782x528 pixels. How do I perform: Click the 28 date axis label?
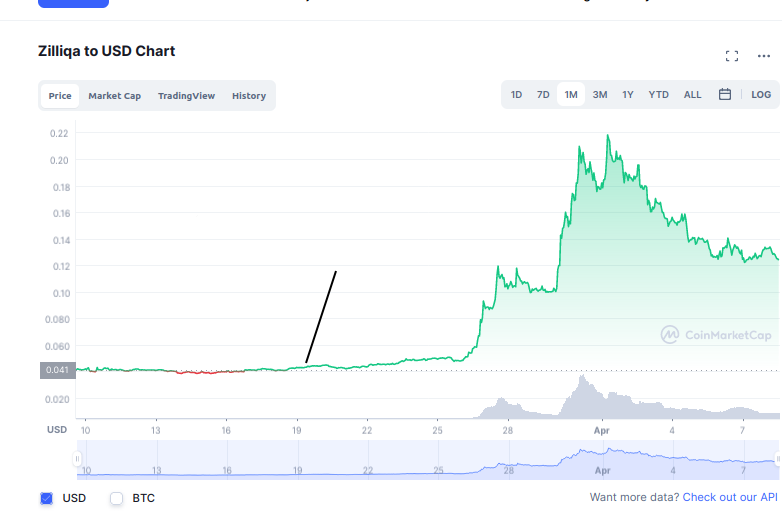[508, 430]
